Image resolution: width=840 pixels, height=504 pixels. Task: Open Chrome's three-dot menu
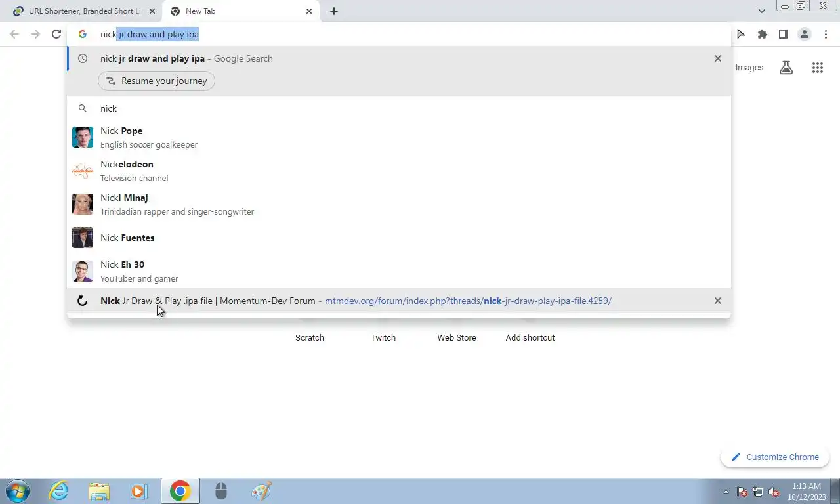click(x=825, y=34)
